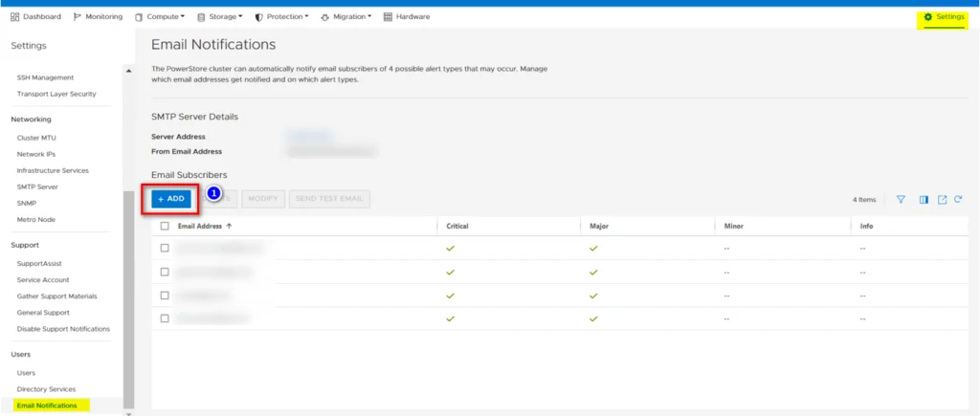Click the sort arrow beside Email Address

(x=230, y=226)
